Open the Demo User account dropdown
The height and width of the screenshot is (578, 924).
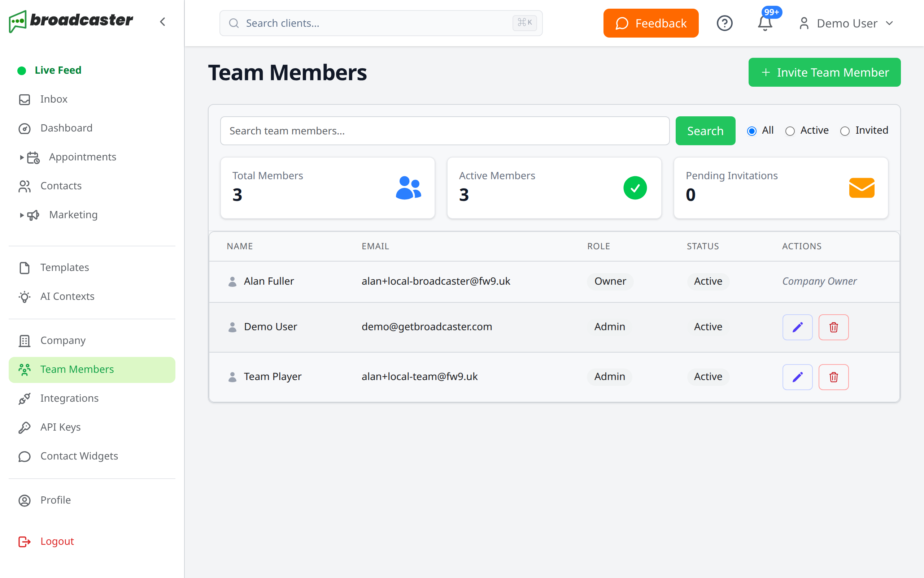pyautogui.click(x=846, y=23)
